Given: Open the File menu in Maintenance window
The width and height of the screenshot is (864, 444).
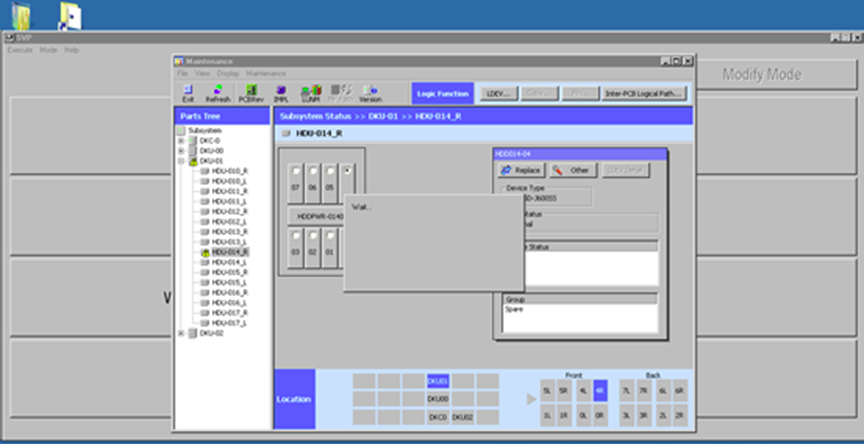Looking at the screenshot, I should tap(182, 73).
